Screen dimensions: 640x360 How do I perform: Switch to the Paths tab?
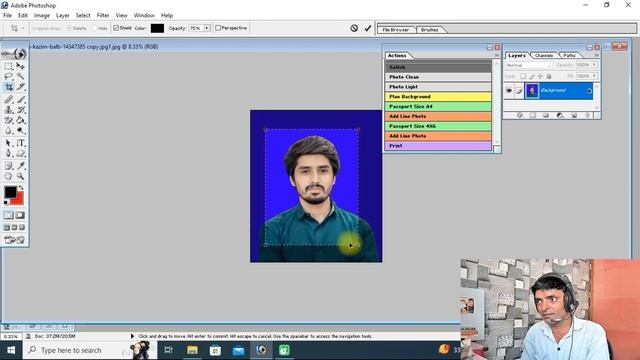[569, 55]
